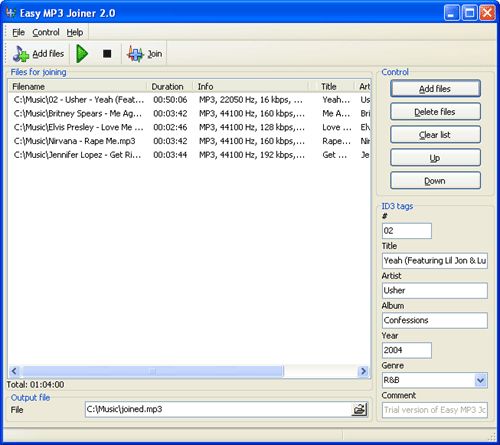Click the Comment field with trial text

[x=435, y=410]
